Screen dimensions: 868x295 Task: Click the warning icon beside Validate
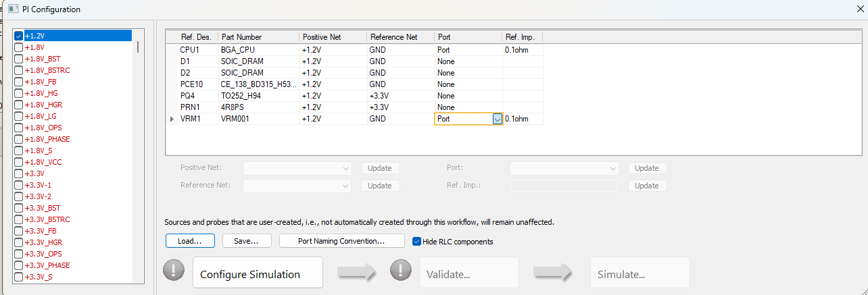(401, 271)
